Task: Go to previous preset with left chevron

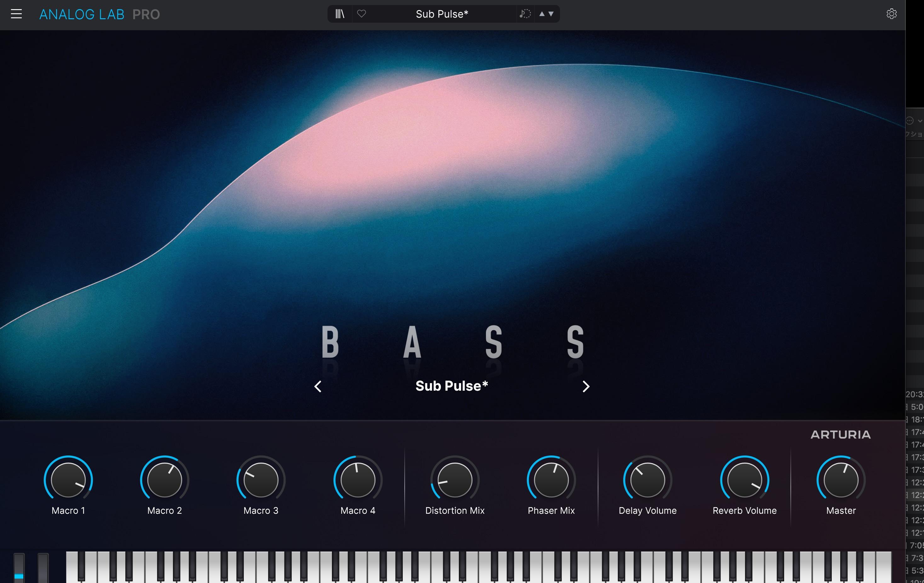Action: pos(318,386)
